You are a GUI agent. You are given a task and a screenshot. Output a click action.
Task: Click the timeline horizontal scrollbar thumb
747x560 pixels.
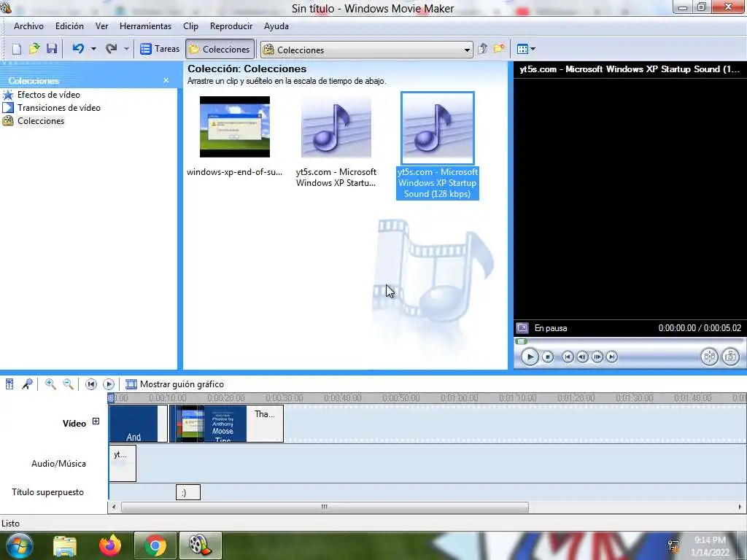[325, 507]
